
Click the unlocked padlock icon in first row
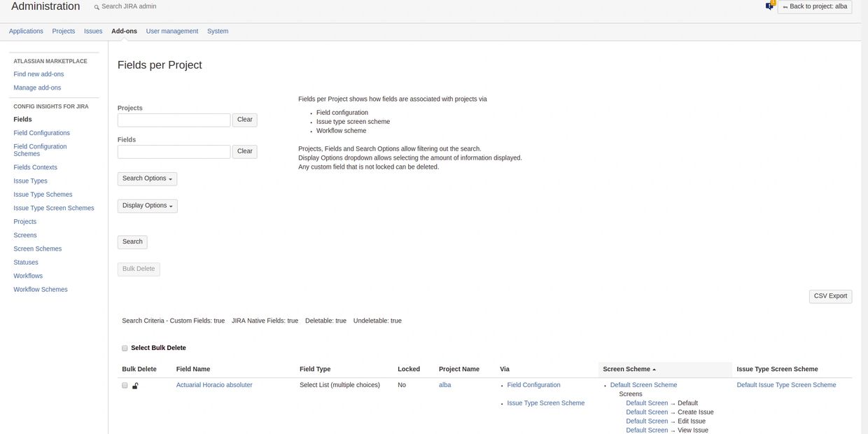(x=135, y=386)
